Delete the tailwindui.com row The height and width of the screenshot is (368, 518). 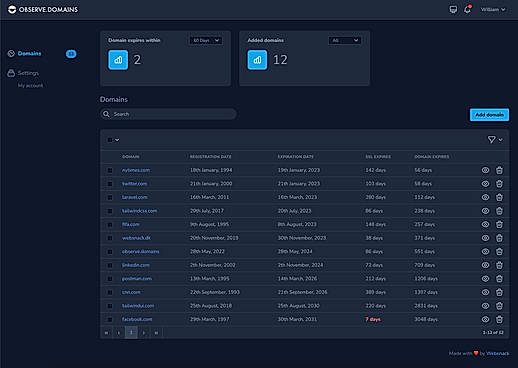tap(499, 306)
